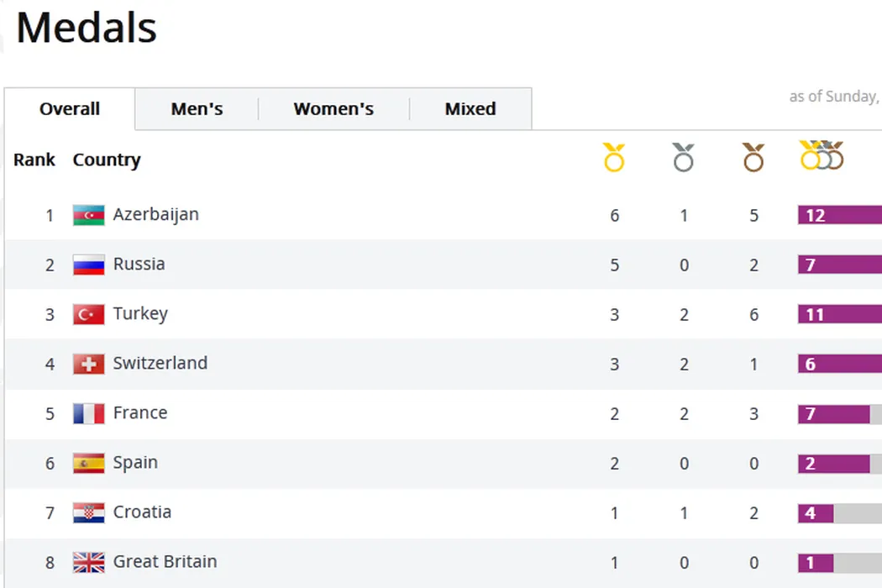Viewport: 882px width, 588px height.
Task: Switch to the Women's tab
Action: pos(333,109)
